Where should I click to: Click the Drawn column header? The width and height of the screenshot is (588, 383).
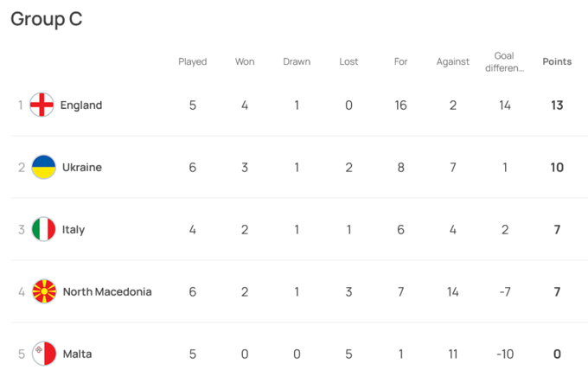(297, 61)
